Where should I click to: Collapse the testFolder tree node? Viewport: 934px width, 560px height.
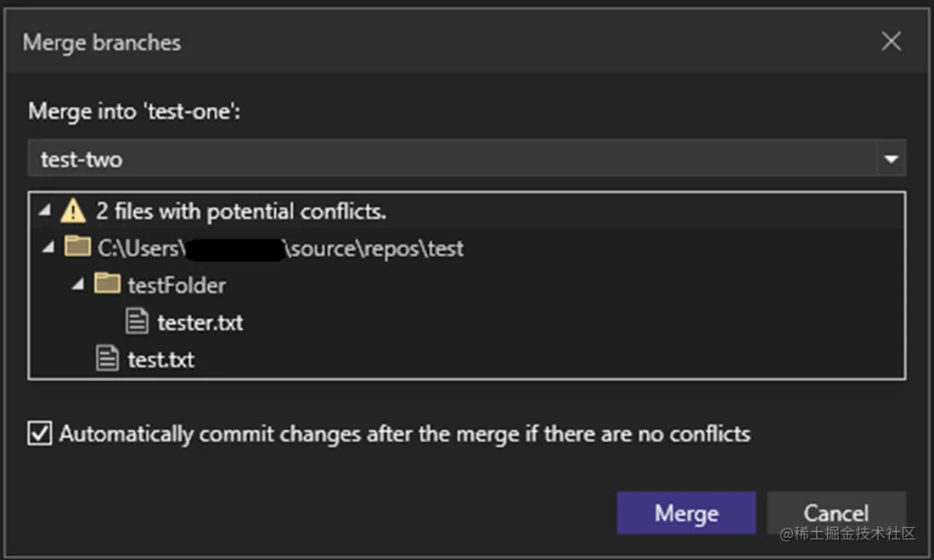[x=76, y=284]
